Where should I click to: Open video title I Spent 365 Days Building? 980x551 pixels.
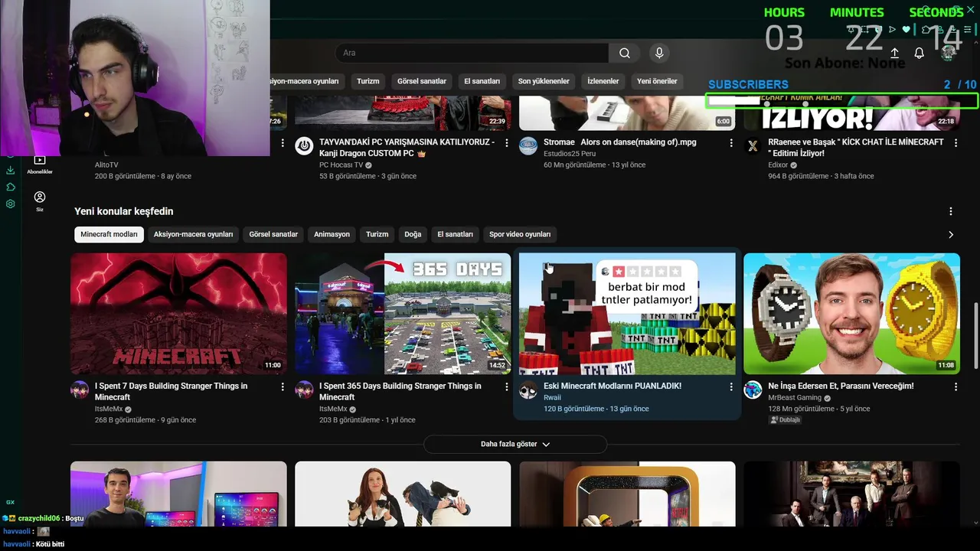pyautogui.click(x=400, y=391)
